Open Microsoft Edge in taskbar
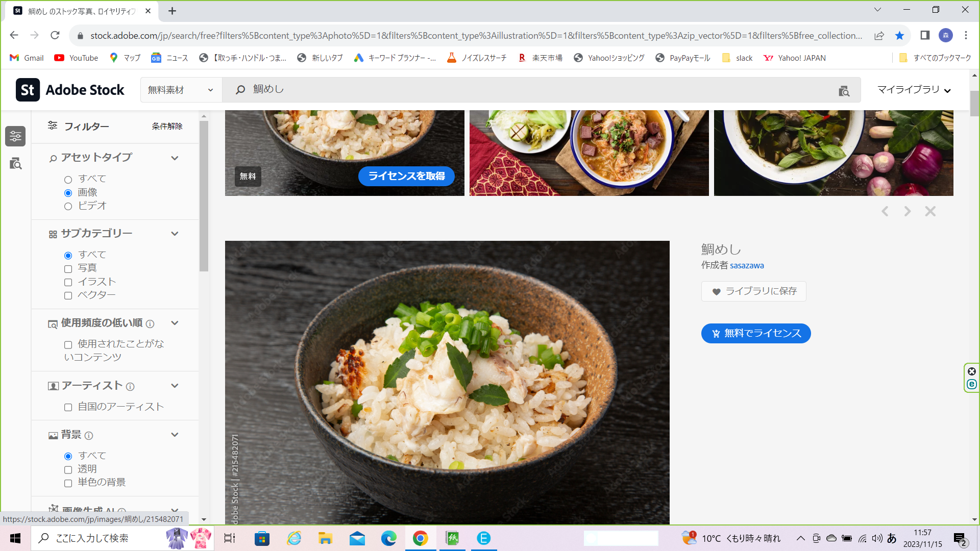Image resolution: width=980 pixels, height=551 pixels. click(389, 538)
